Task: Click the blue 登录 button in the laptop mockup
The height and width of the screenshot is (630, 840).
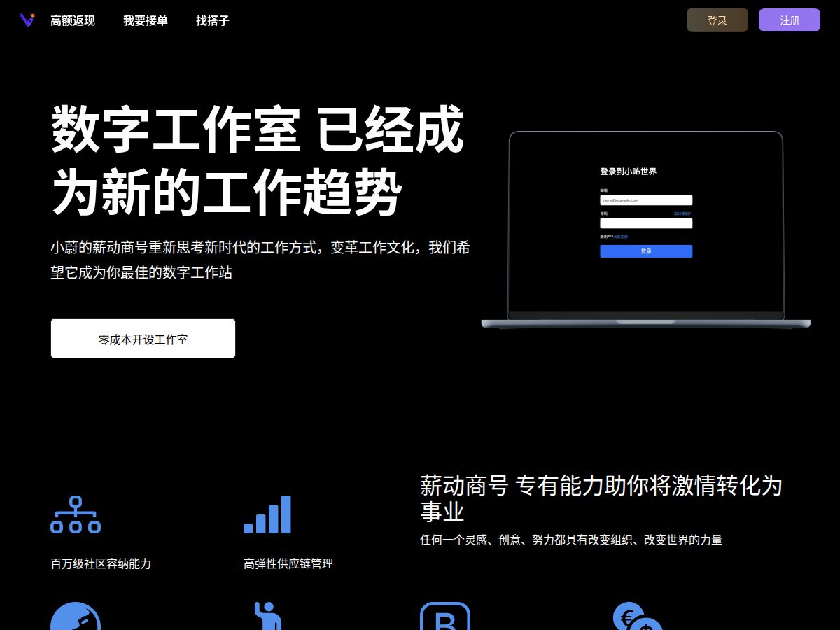Action: coord(646,251)
